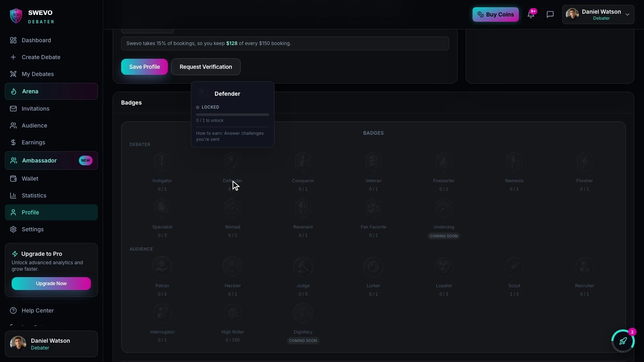Select the Conqueror badge icon

click(x=303, y=162)
